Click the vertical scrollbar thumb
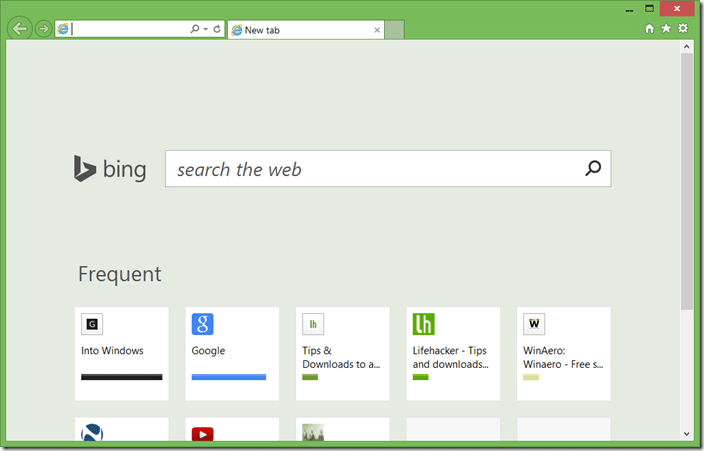This screenshot has width=704, height=451. [x=686, y=181]
